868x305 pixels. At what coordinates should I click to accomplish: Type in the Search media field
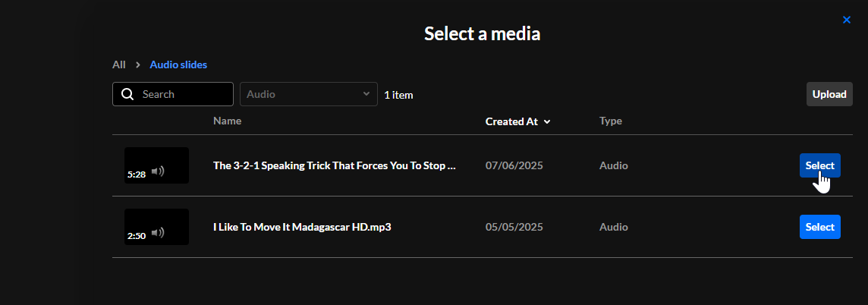tap(182, 94)
